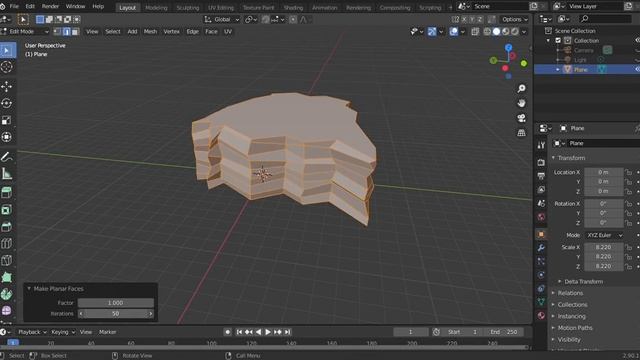
Task: Select the Loop Cut tool
Action: click(7, 260)
